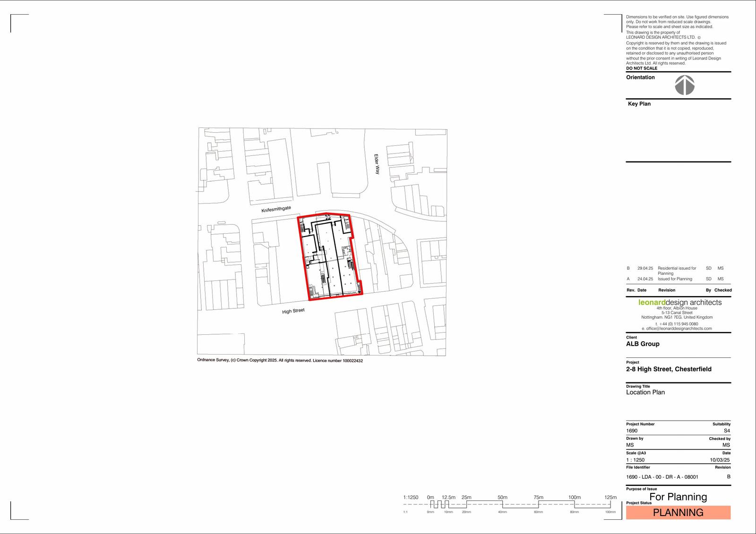Select the leonarddesign architects logo

[x=679, y=302]
